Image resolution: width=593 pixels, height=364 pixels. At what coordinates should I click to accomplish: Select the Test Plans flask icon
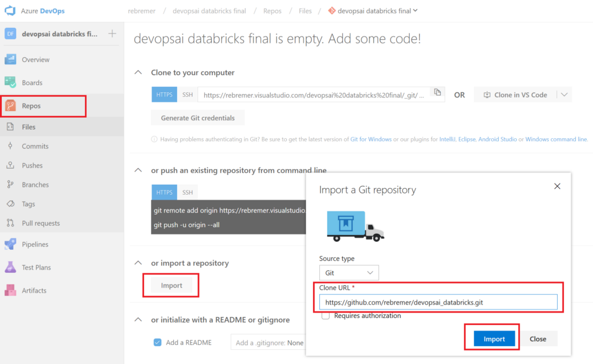[10, 267]
